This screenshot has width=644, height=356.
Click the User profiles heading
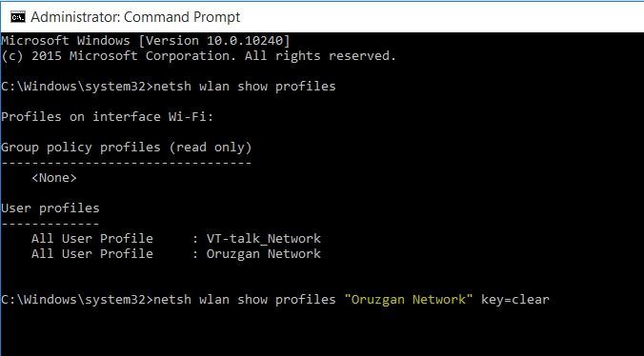click(x=50, y=208)
